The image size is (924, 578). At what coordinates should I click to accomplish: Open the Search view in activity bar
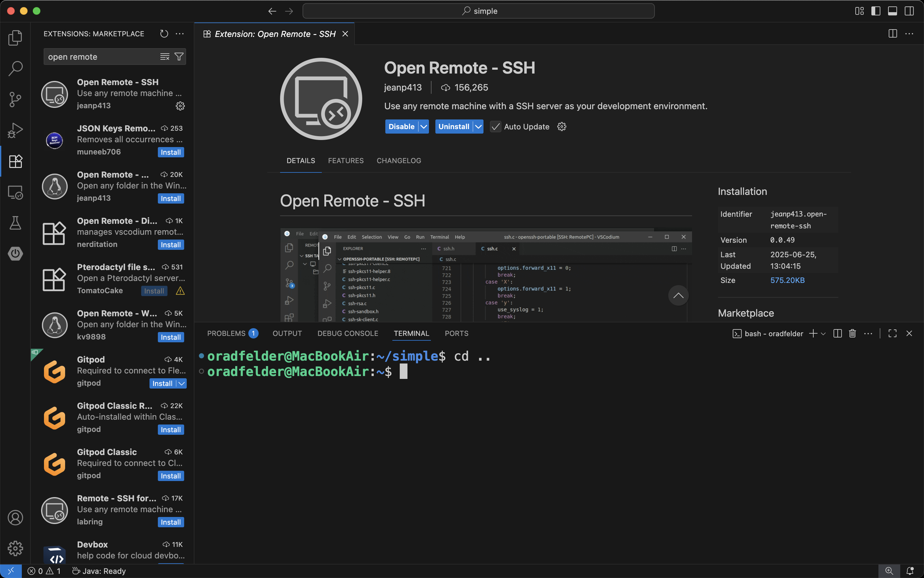(15, 68)
